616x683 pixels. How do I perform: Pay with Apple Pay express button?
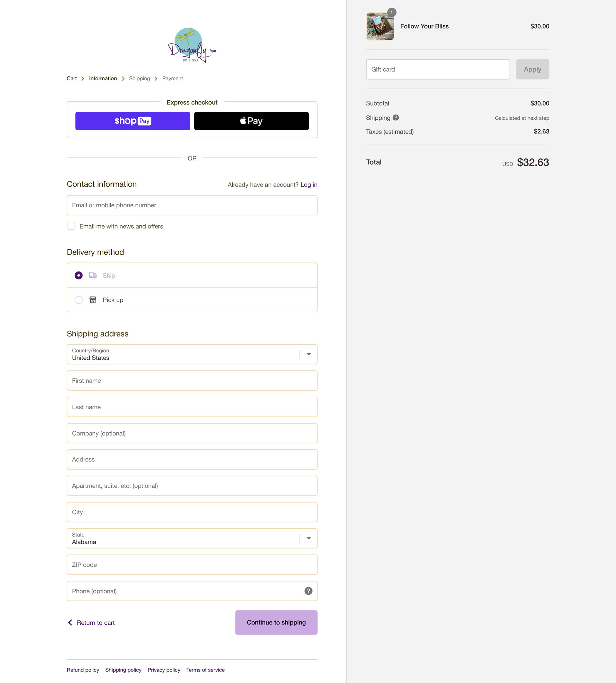251,121
